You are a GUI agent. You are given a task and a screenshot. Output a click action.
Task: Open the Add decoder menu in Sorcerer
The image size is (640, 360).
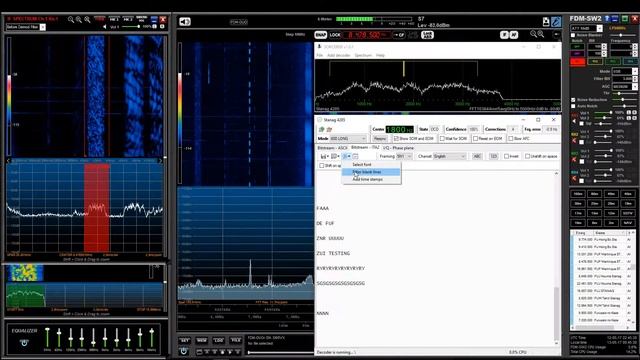tap(338, 55)
